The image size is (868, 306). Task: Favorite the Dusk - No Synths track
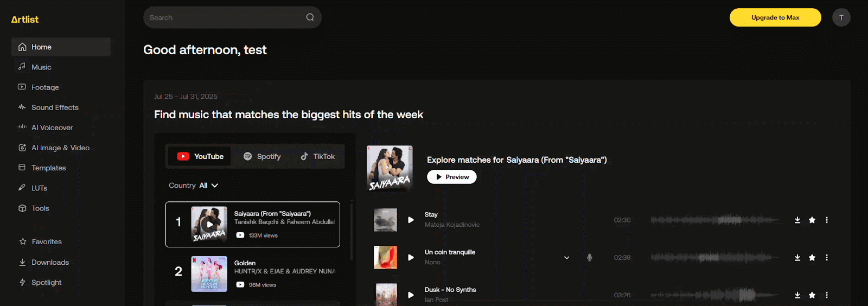(x=812, y=295)
